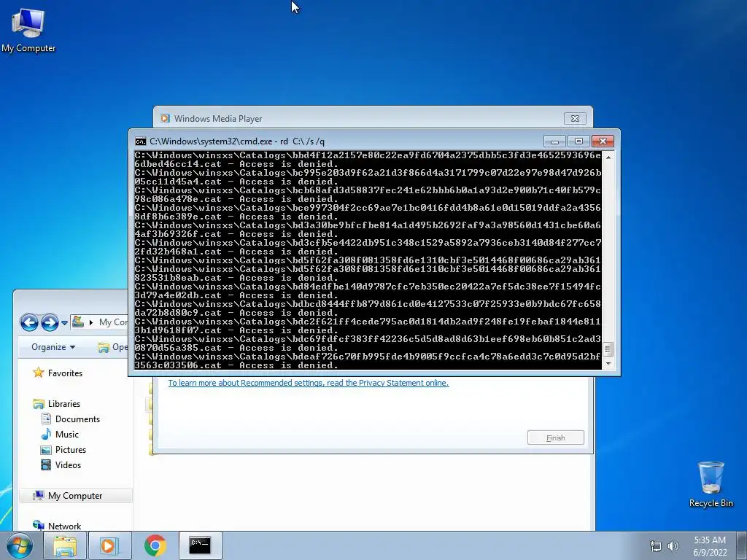
Task: Click the Show desktop button on taskbar
Action: (743, 545)
